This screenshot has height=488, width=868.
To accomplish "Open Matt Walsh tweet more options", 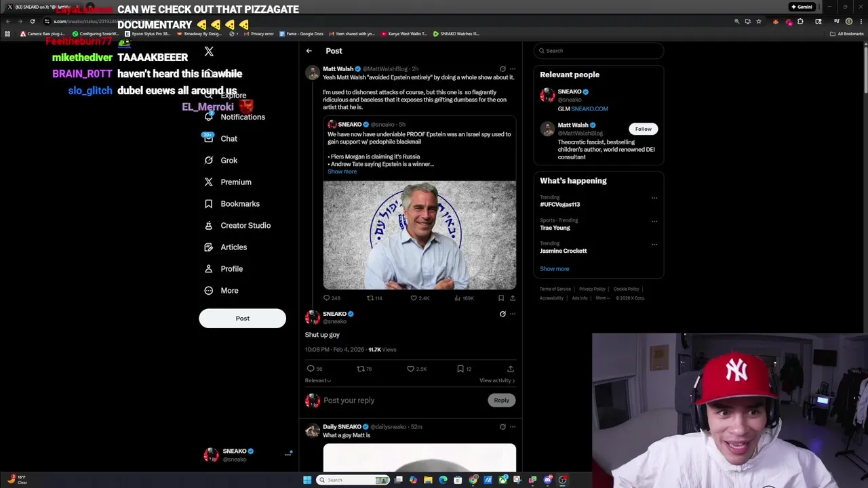I will coord(513,68).
